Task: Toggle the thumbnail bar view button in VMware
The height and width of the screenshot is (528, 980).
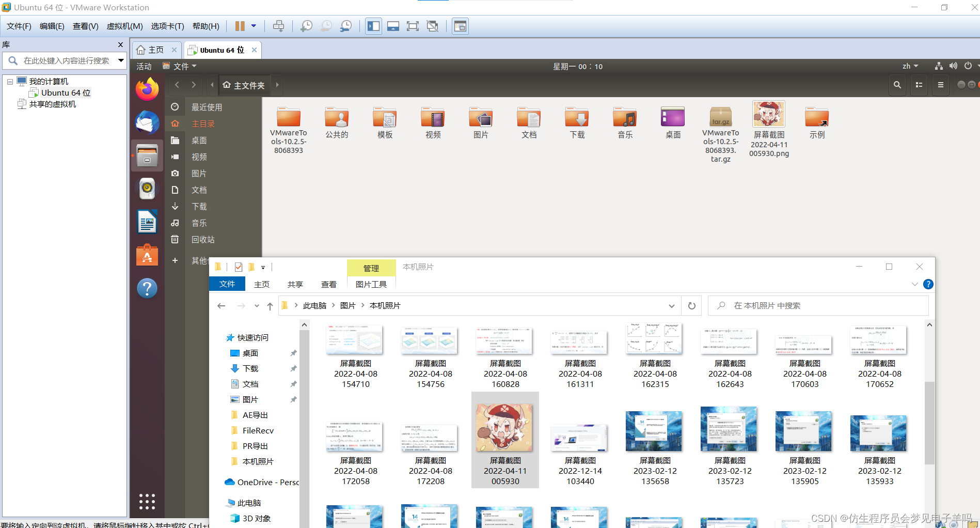Action: (393, 26)
